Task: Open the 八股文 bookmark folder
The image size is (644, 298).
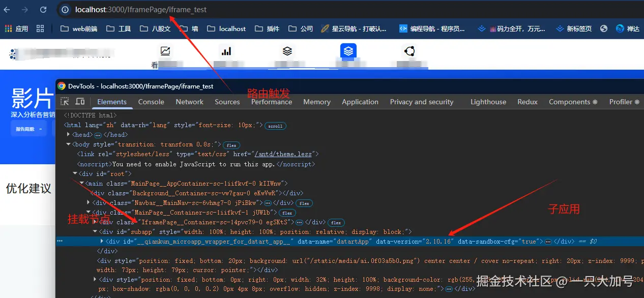Action: (x=155, y=28)
